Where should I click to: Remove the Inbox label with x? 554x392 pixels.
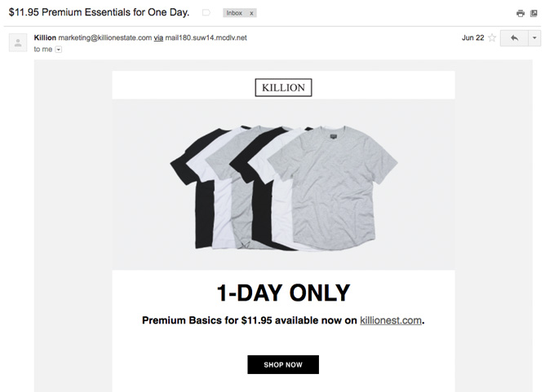click(251, 13)
